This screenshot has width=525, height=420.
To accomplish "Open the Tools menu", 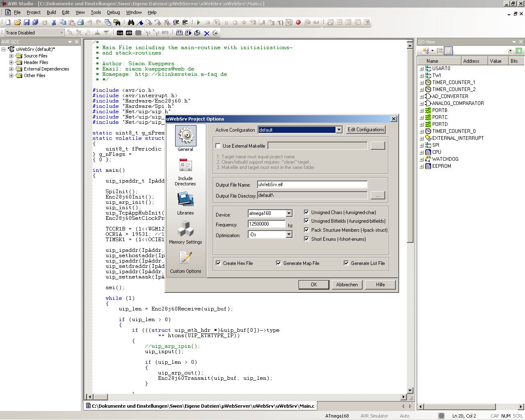I will coord(96,12).
